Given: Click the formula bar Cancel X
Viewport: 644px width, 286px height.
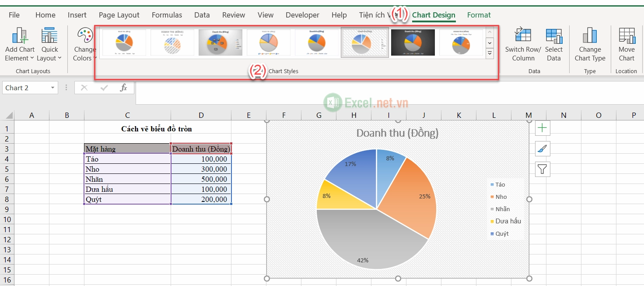Looking at the screenshot, I should pos(84,88).
